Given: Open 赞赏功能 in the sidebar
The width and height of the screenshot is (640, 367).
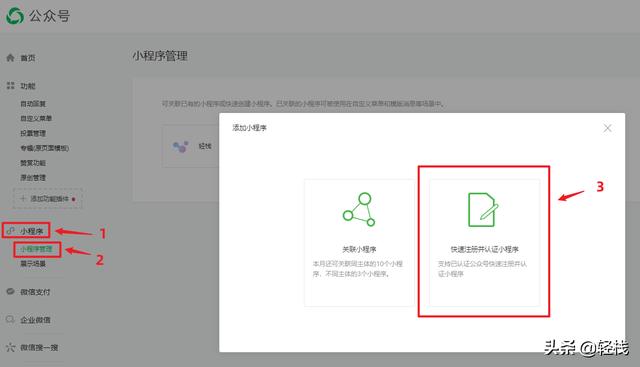Looking at the screenshot, I should (x=33, y=163).
